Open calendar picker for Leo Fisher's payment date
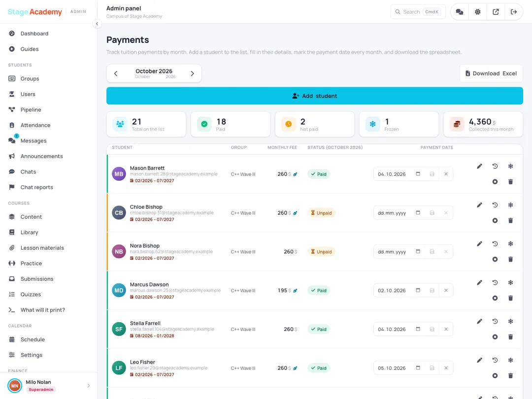This screenshot has width=532, height=399. click(x=418, y=368)
